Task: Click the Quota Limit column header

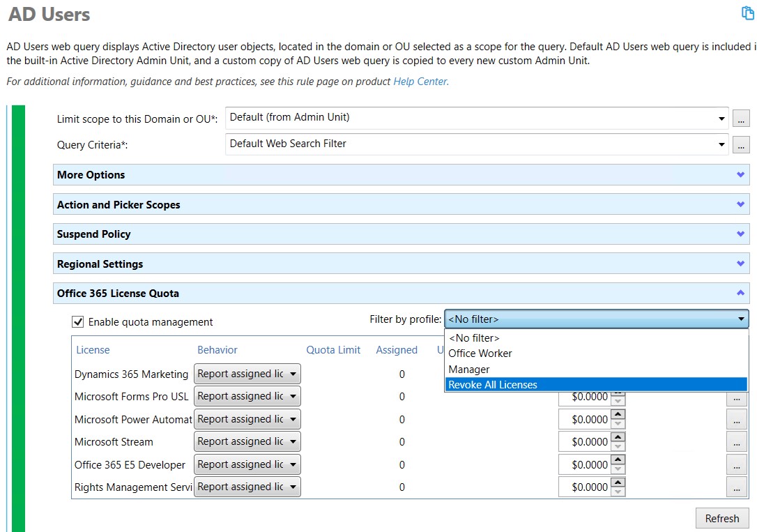Action: 333,350
